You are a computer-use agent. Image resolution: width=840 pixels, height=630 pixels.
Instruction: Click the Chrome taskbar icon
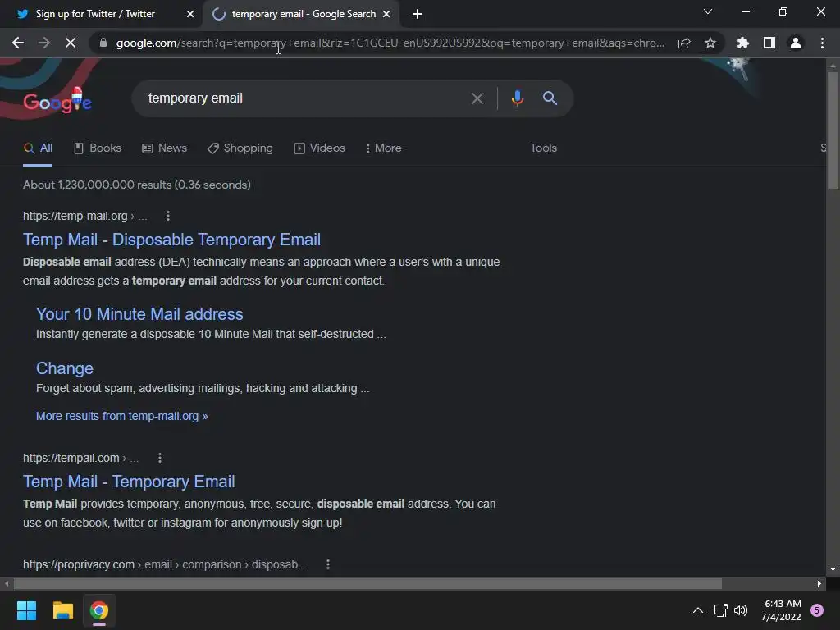[99, 610]
